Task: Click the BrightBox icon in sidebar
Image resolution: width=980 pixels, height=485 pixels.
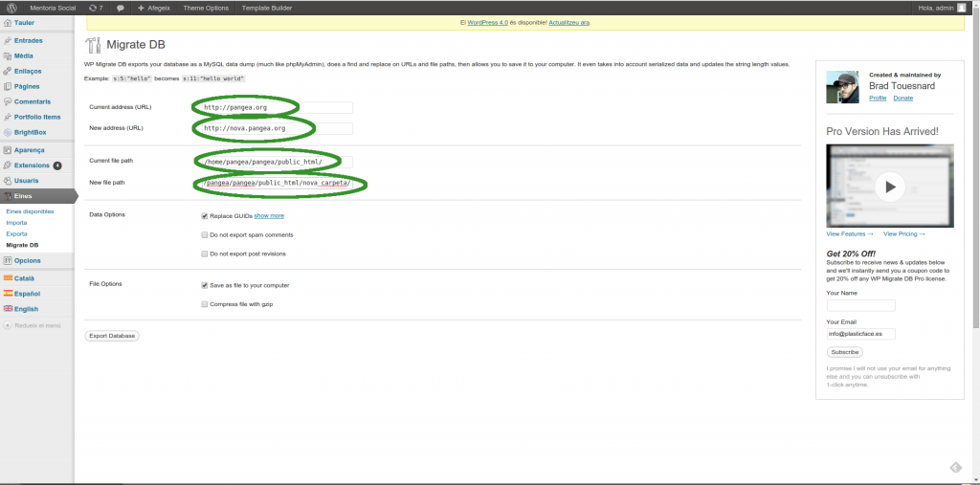Action: pos(7,133)
